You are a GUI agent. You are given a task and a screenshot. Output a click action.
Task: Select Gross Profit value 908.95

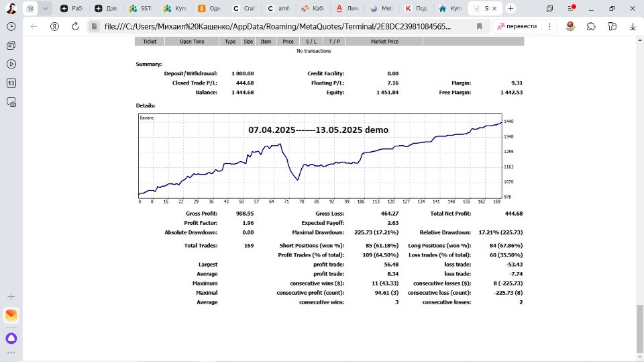[245, 214]
